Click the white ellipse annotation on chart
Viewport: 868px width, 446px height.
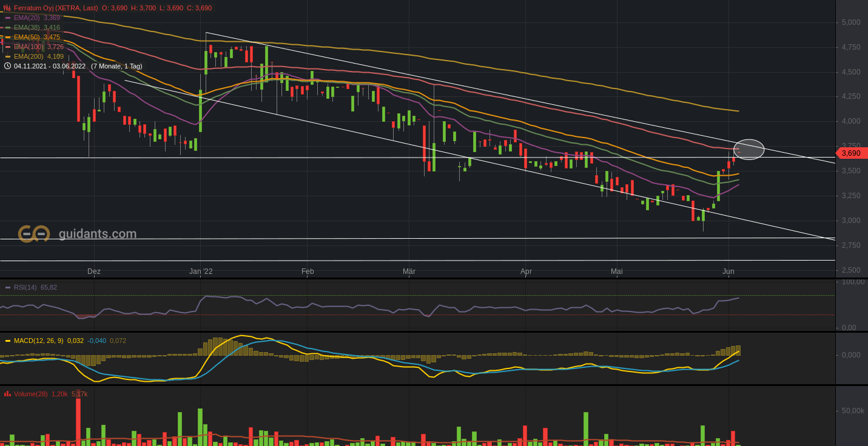pos(749,150)
